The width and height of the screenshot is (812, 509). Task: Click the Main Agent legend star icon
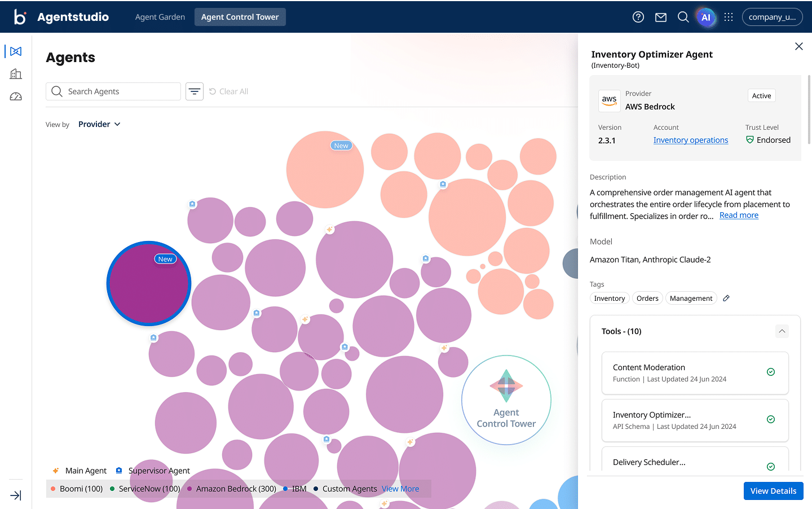point(56,471)
